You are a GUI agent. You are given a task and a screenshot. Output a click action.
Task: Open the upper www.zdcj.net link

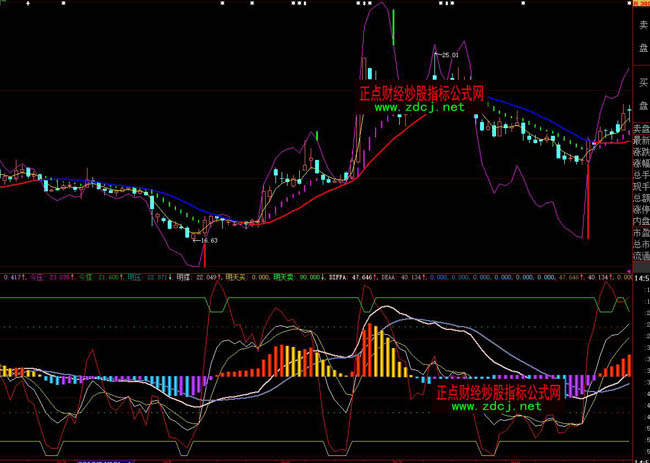tap(420, 107)
